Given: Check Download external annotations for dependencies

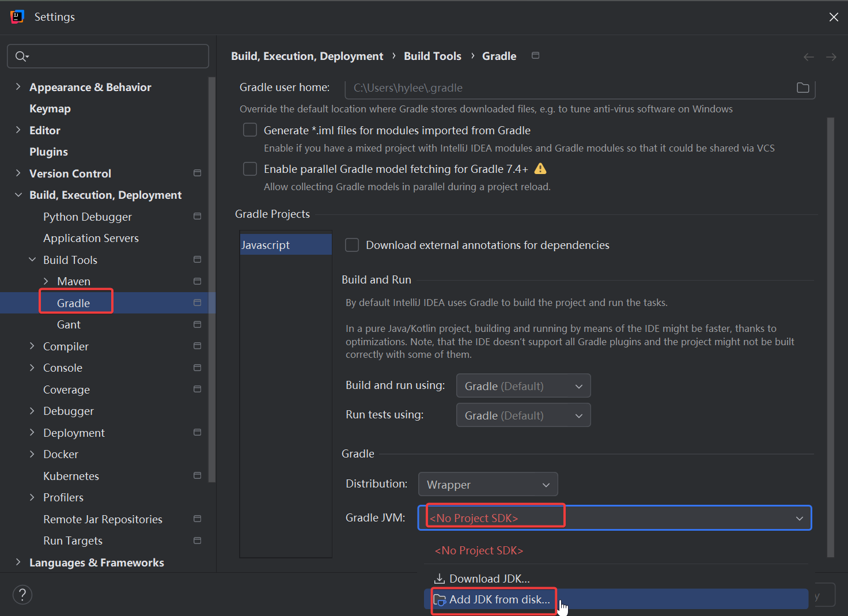Looking at the screenshot, I should point(352,245).
